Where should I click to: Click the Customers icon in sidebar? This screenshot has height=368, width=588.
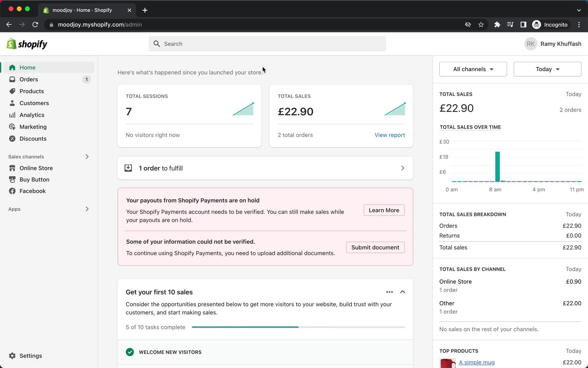12,103
